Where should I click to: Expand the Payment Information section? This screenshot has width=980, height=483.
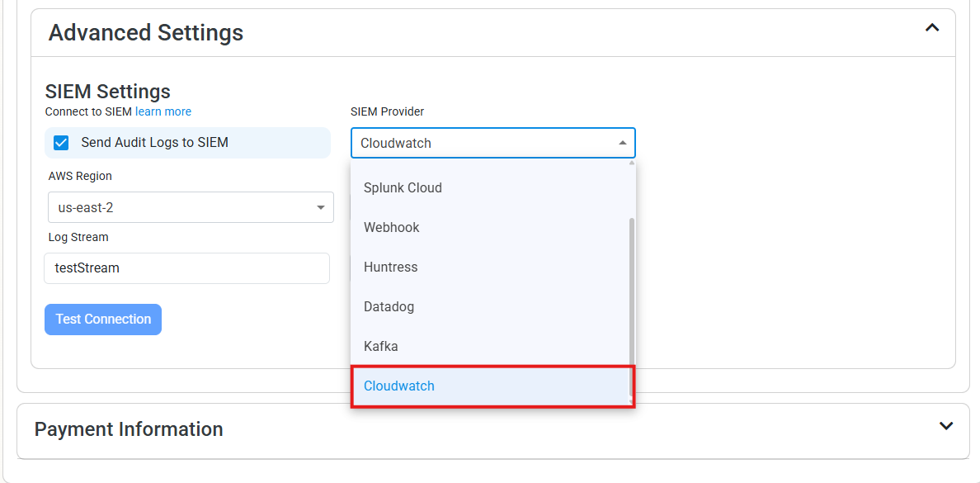[x=945, y=425]
